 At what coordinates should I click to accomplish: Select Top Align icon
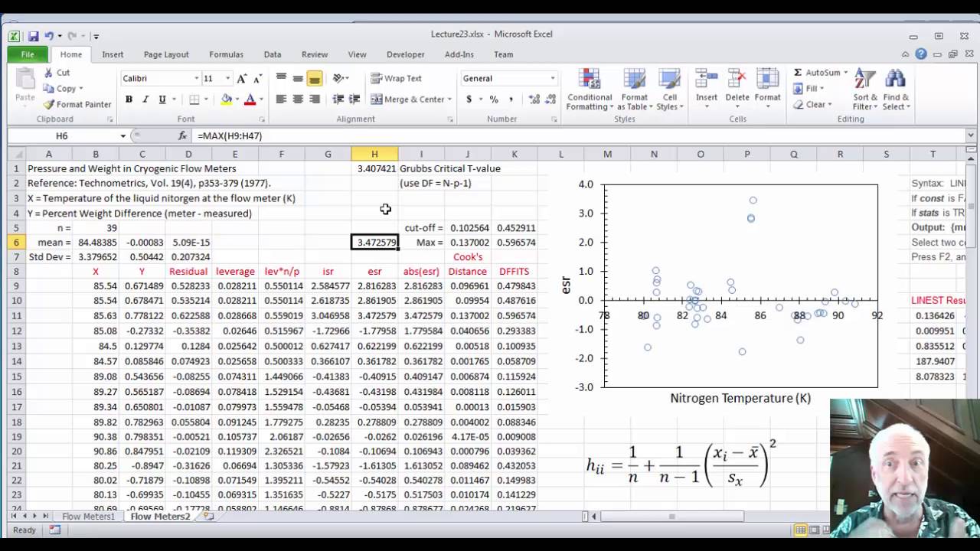point(281,78)
